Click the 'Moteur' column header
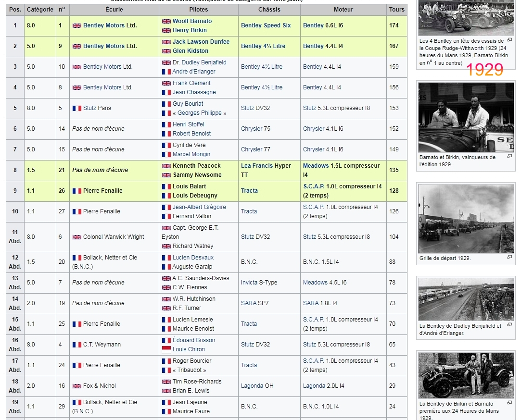521x420 pixels. (x=343, y=10)
